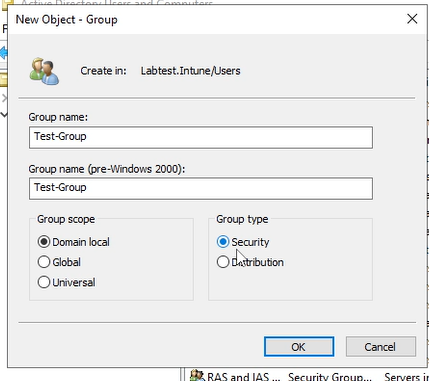Confirm group creation with OK

pos(299,347)
